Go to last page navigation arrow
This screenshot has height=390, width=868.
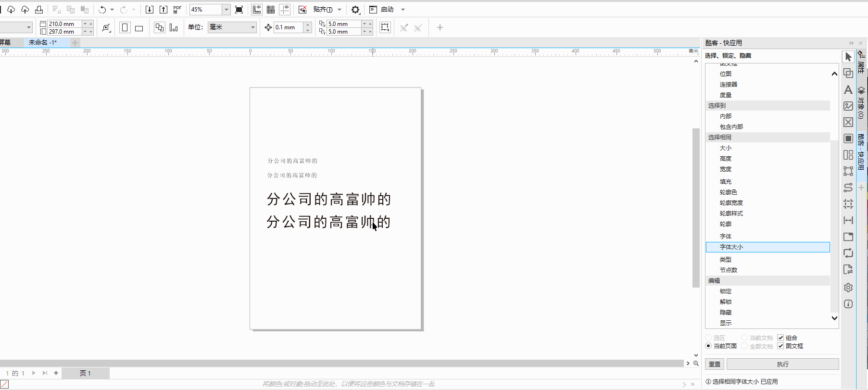(x=45, y=373)
